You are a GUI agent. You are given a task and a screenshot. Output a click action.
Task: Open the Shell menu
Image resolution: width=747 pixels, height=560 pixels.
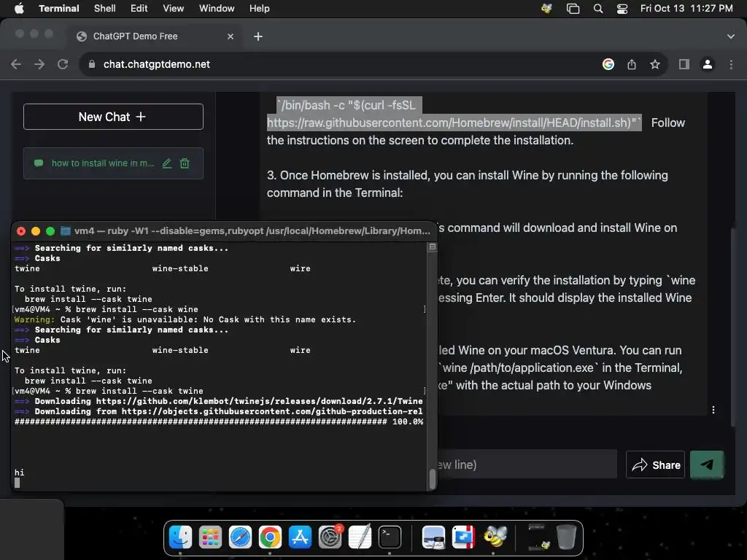(105, 9)
